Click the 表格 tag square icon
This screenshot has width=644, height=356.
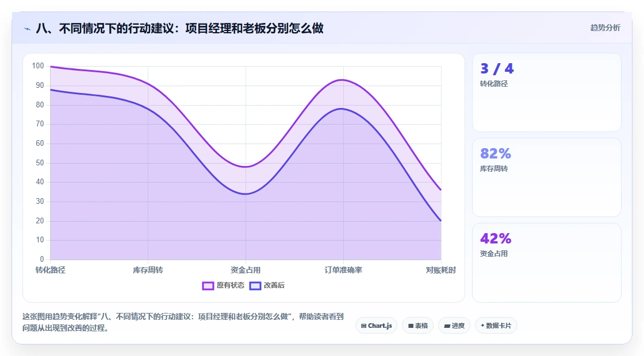point(411,326)
